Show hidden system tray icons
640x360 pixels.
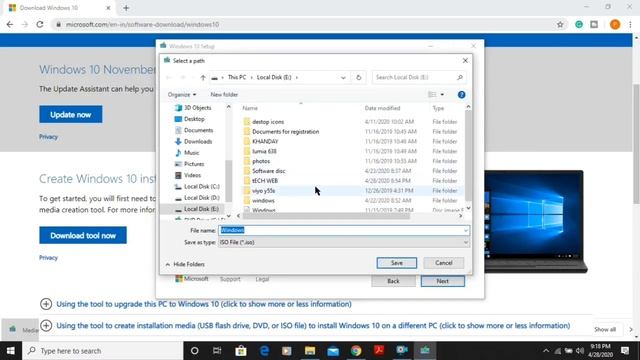coord(546,351)
